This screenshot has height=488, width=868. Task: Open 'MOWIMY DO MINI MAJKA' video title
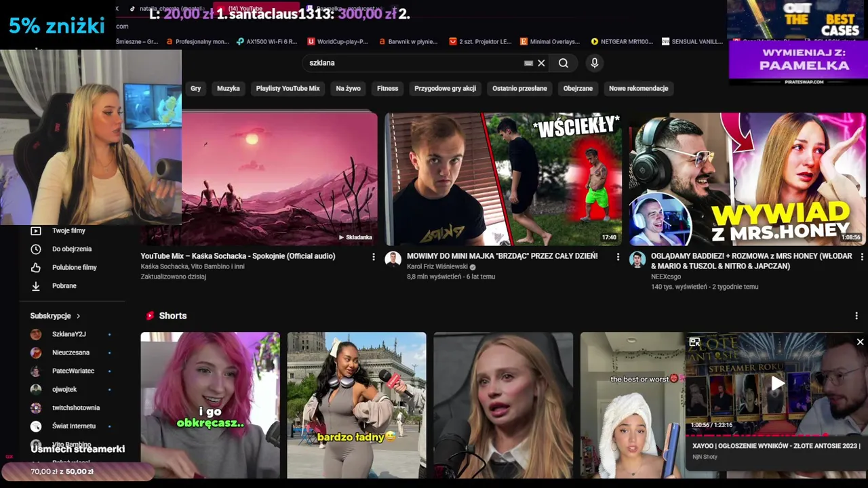tap(502, 256)
